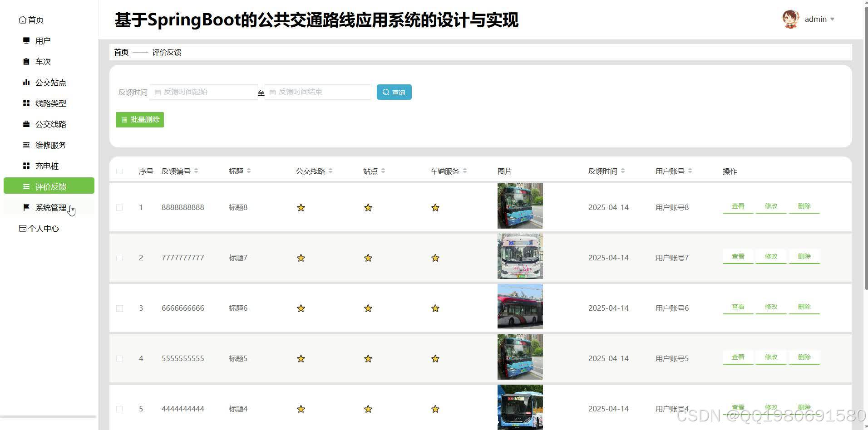Click the calendar icon in 反馈时间起始 field
Viewport: 868px width, 430px height.
[x=158, y=92]
